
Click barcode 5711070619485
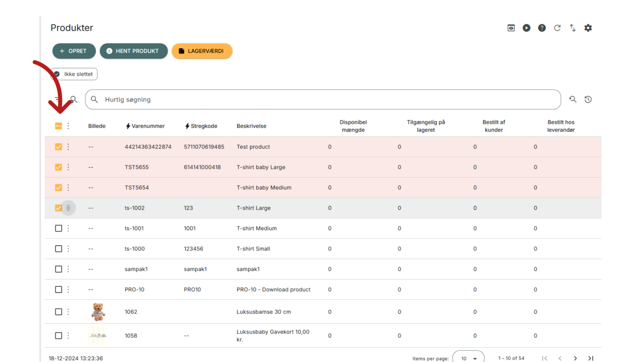pyautogui.click(x=204, y=147)
